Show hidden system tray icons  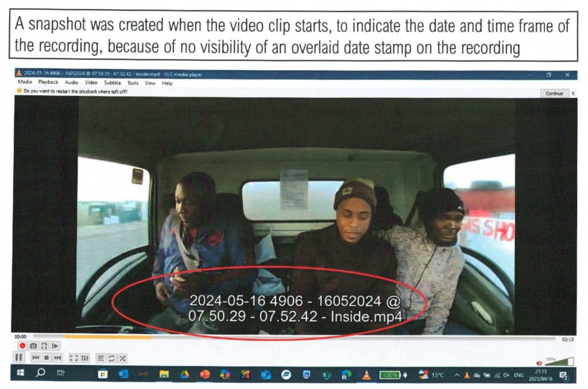[x=457, y=375]
